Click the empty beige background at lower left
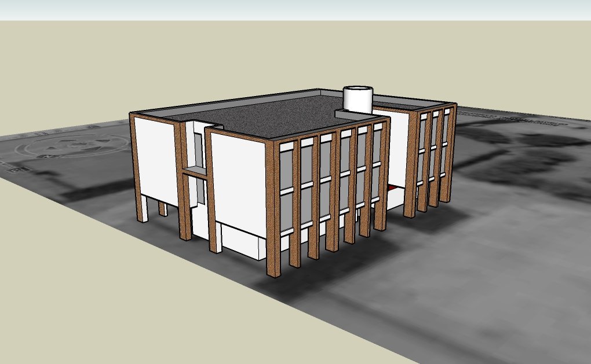 point(87,301)
